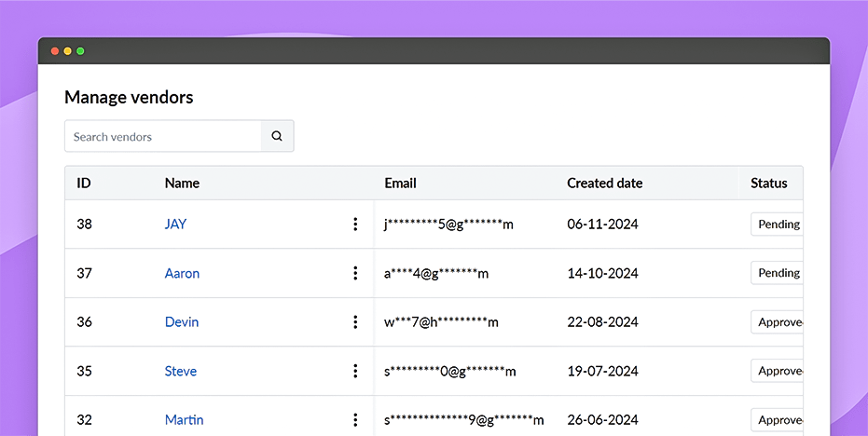Open vendor Devin's profile link
Screen dimensions: 868x436
[182, 322]
